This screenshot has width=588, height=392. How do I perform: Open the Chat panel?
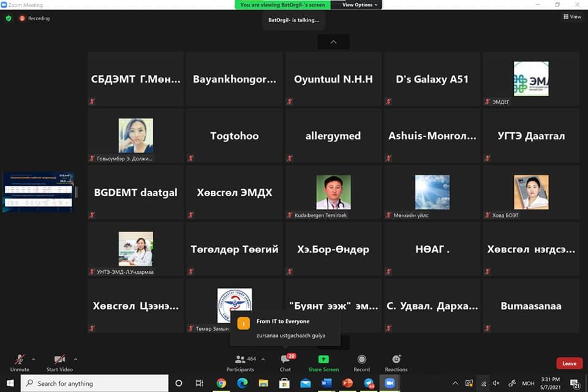(285, 360)
